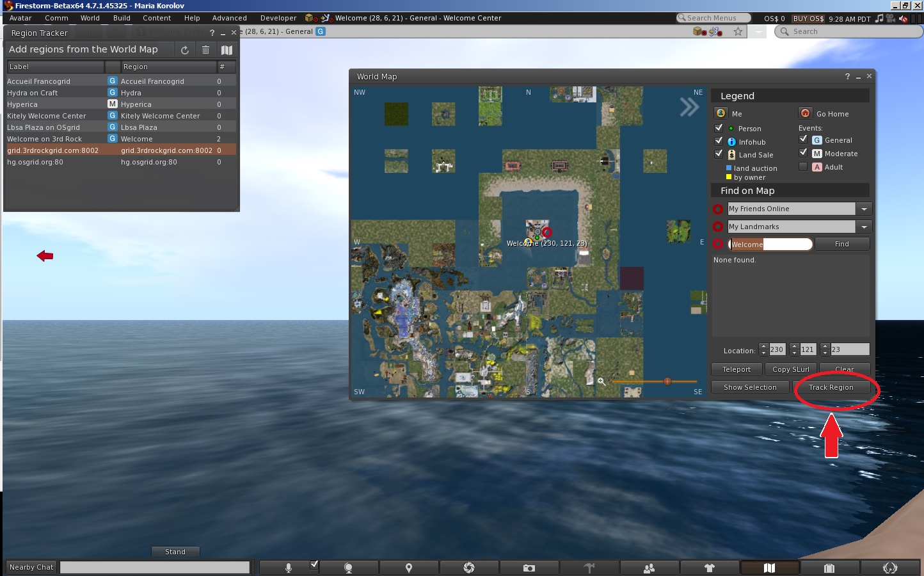This screenshot has width=924, height=576.
Task: Click the Teleport button
Action: pos(737,369)
